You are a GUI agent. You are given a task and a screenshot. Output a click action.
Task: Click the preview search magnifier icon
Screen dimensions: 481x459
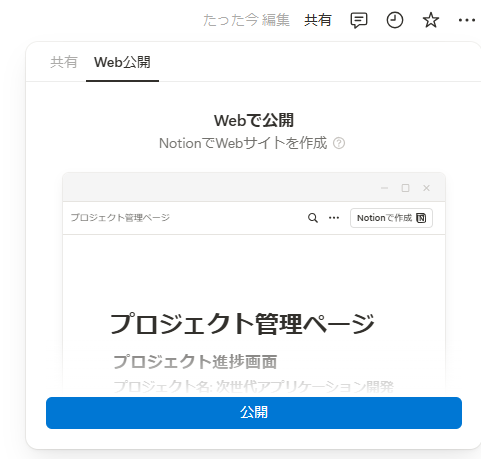click(x=313, y=218)
